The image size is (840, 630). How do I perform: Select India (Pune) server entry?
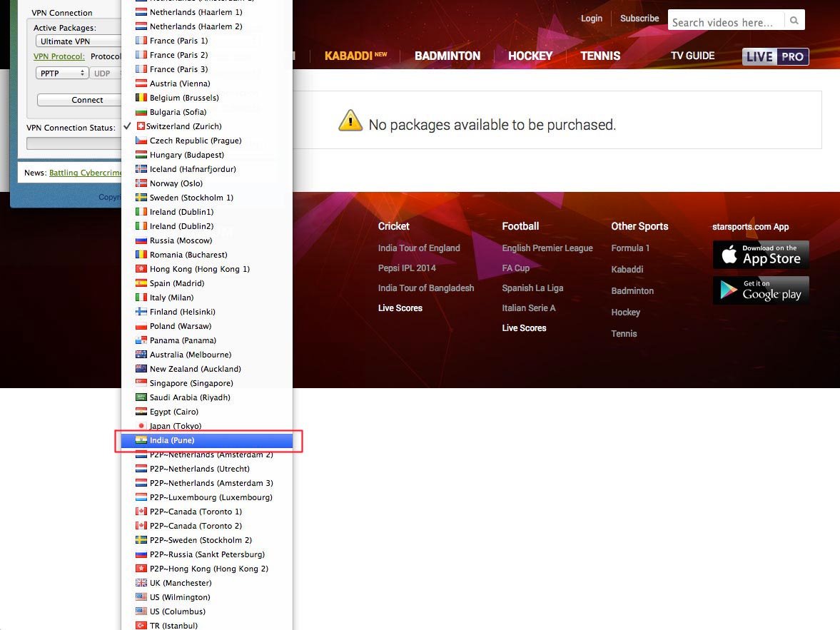click(207, 440)
